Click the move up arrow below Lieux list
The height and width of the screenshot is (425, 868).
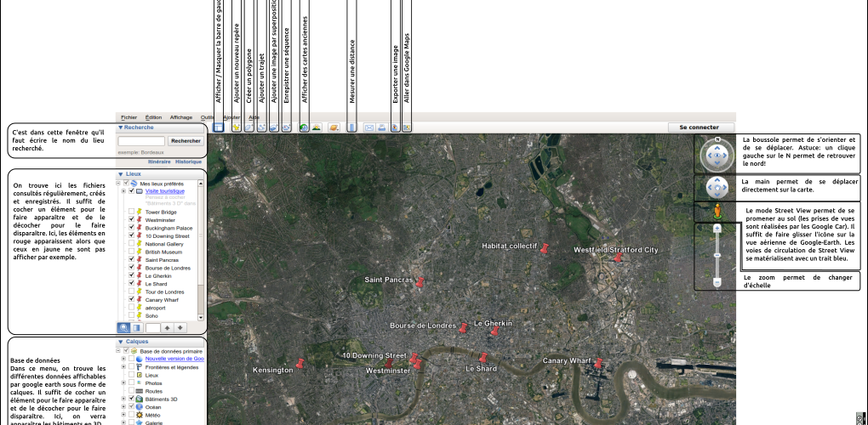[x=168, y=328]
